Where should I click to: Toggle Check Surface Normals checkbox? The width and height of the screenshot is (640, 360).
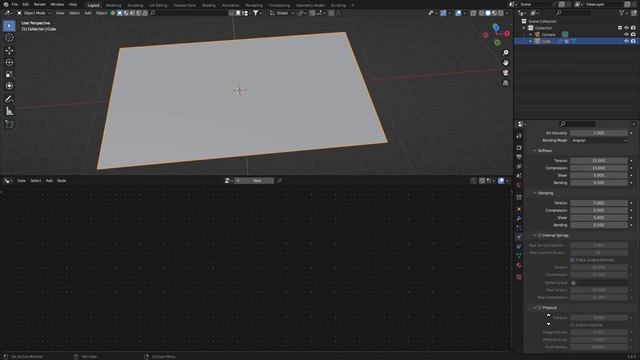573,260
